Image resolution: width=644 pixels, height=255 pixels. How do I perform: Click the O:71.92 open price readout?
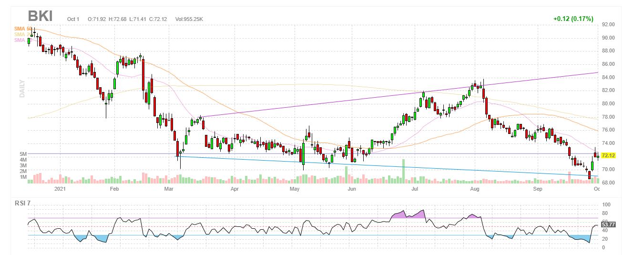click(x=97, y=20)
